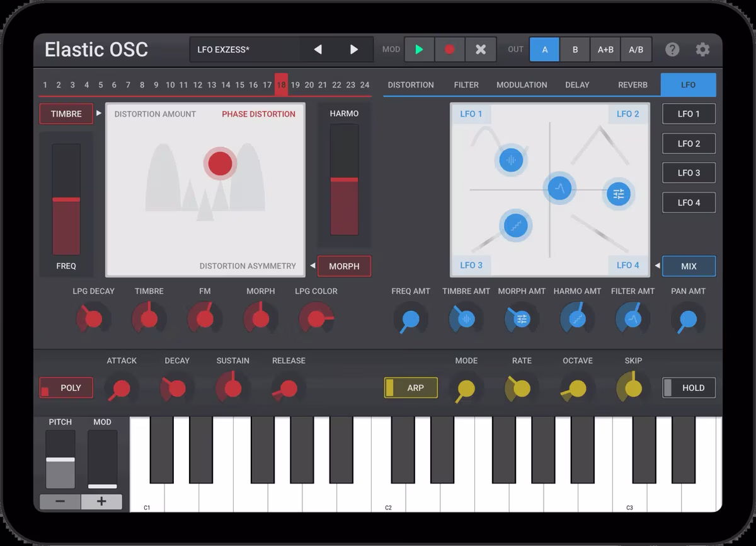Image resolution: width=756 pixels, height=546 pixels.
Task: Click the X cancel icon next to record
Action: [x=481, y=49]
